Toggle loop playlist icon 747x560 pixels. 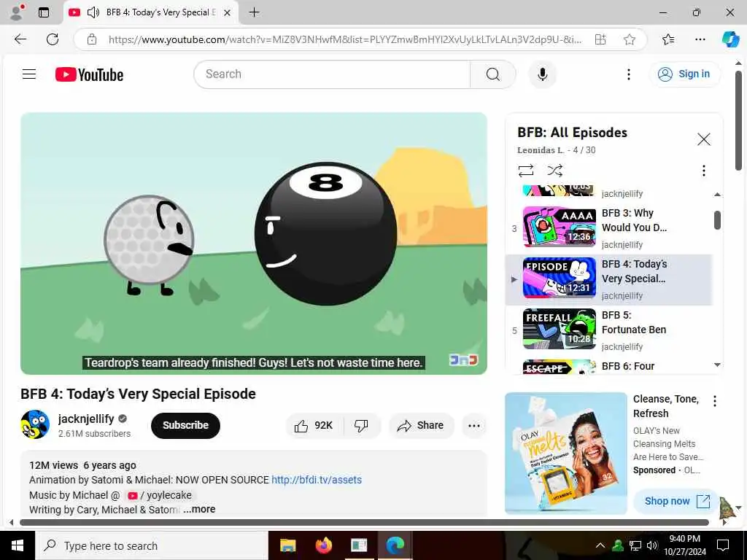tap(526, 171)
